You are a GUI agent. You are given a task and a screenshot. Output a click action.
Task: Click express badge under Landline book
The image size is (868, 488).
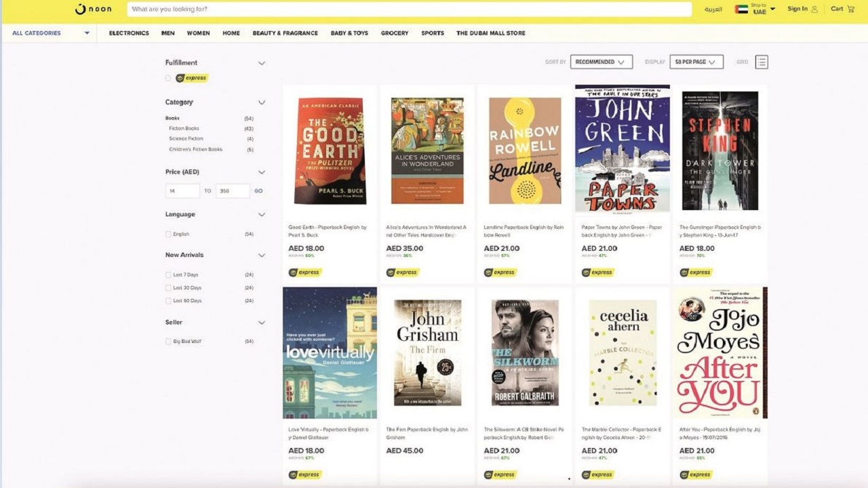(x=500, y=272)
